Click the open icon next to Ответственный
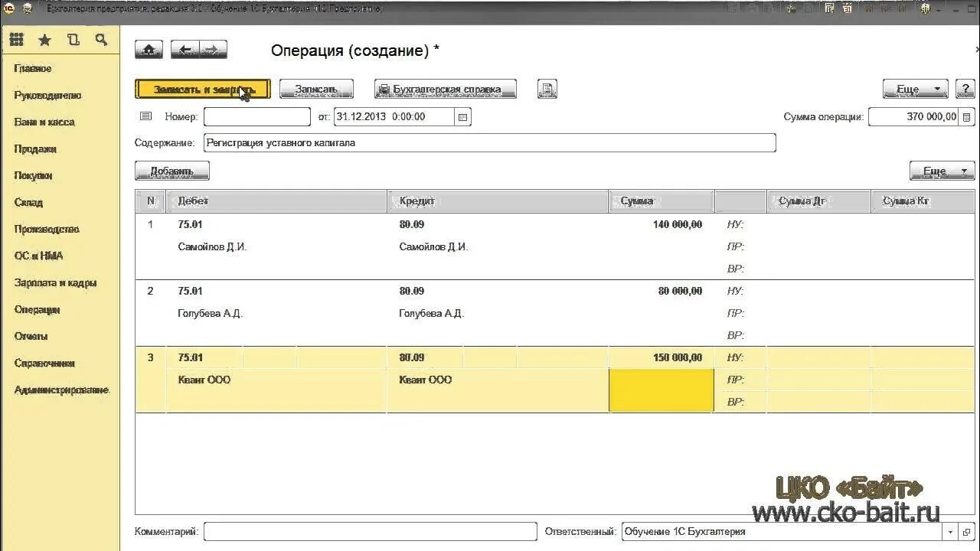The height and width of the screenshot is (551, 980). click(x=967, y=532)
